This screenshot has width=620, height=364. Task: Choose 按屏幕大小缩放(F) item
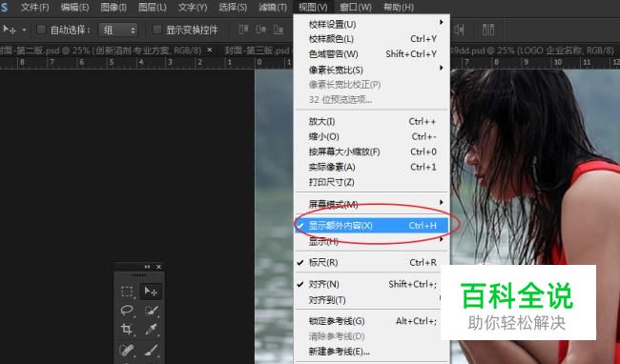tap(372, 152)
